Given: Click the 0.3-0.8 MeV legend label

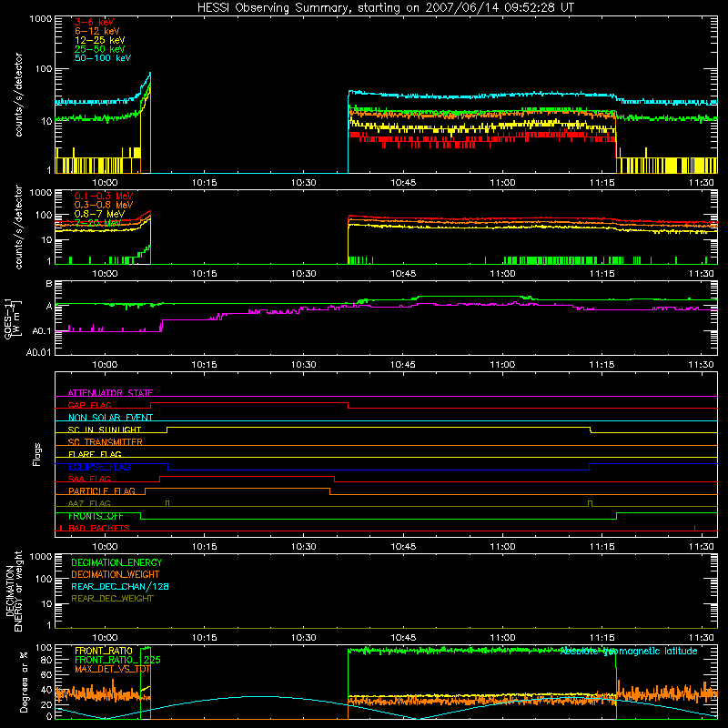Looking at the screenshot, I should coord(104,205).
